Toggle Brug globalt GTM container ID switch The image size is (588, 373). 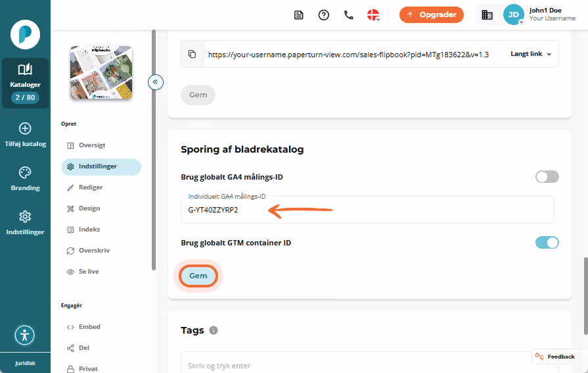(x=547, y=243)
